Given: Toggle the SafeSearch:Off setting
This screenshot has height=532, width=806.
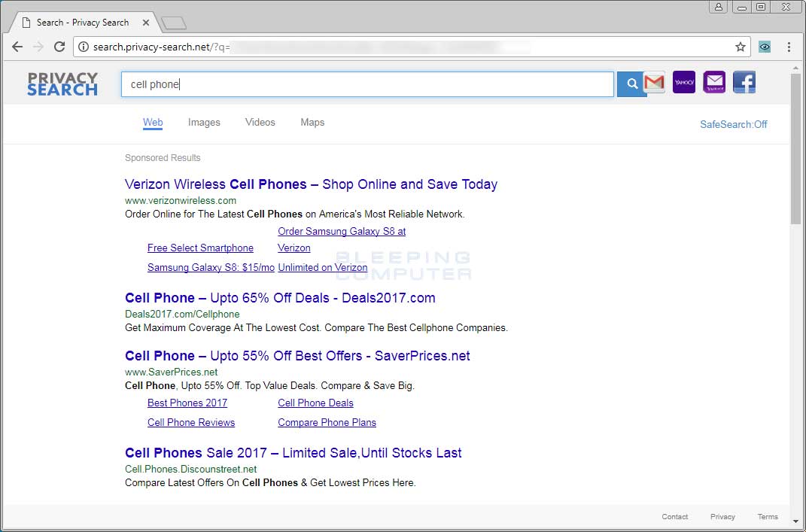Looking at the screenshot, I should tap(734, 124).
